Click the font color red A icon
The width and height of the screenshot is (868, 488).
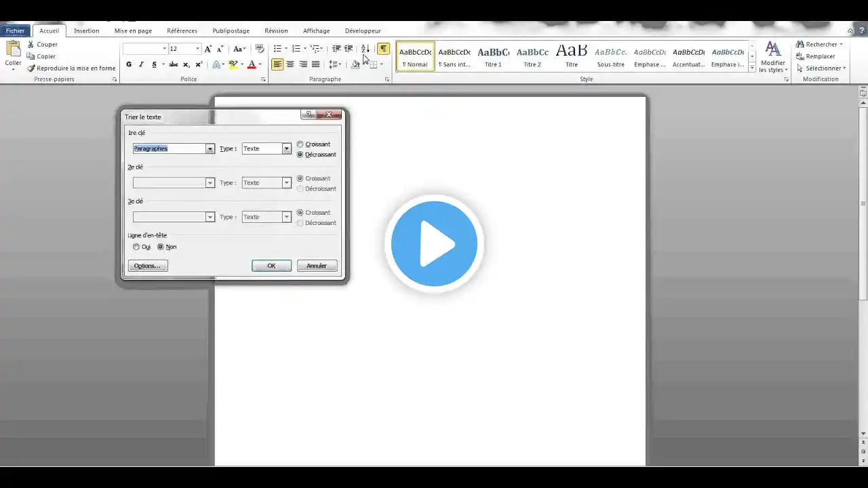pyautogui.click(x=252, y=64)
